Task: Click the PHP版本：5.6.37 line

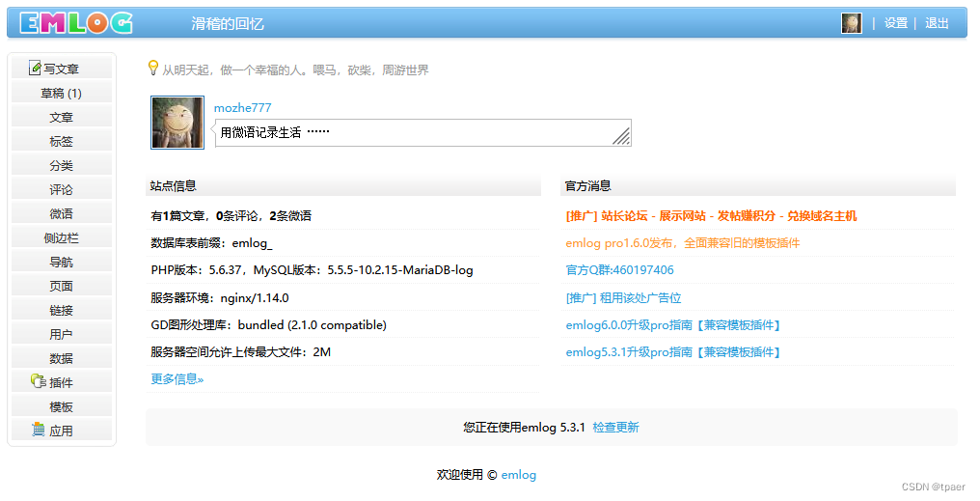Action: [312, 270]
